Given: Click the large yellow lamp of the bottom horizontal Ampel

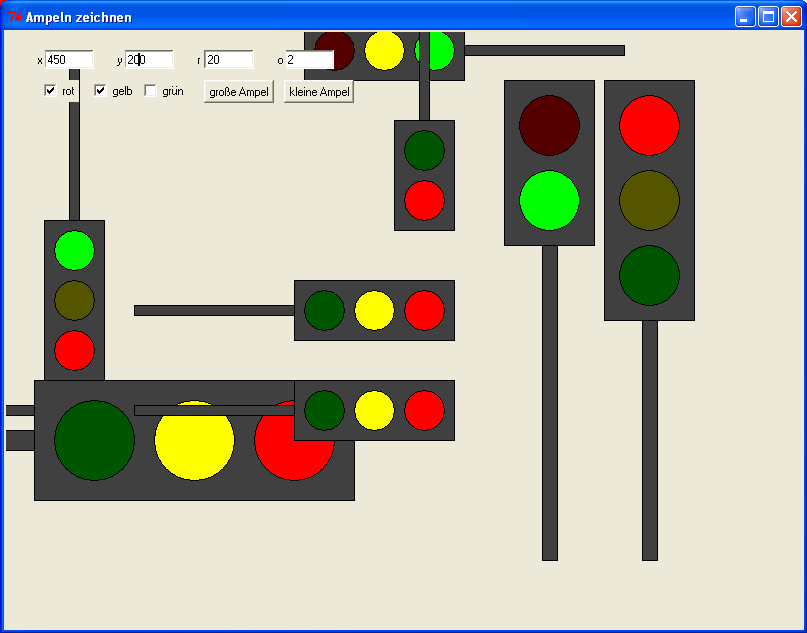Looking at the screenshot, I should point(194,441).
